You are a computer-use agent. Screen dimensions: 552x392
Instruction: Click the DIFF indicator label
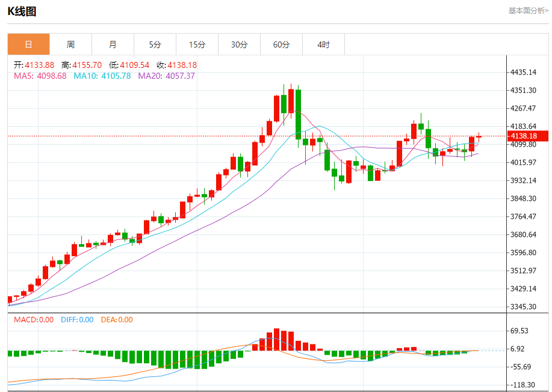pos(77,320)
